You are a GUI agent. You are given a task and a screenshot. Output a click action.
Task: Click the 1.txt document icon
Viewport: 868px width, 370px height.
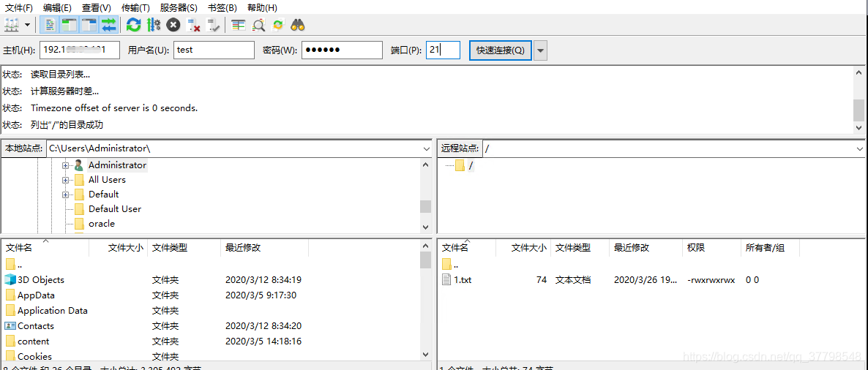tap(446, 280)
